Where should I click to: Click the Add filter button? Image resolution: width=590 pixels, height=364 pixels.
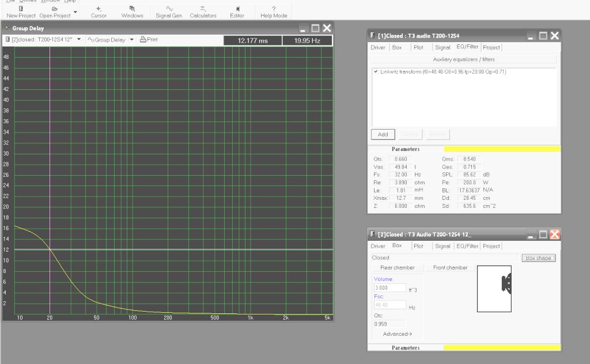pos(383,134)
